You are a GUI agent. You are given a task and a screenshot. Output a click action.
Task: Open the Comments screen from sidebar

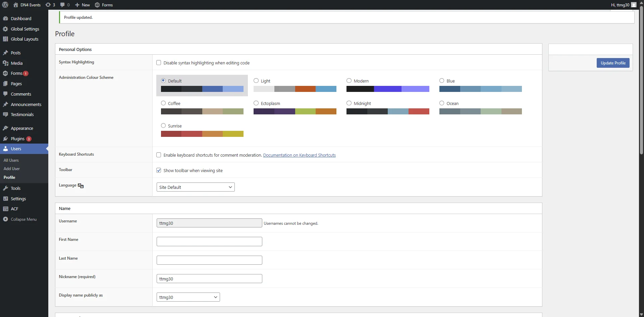tap(21, 94)
